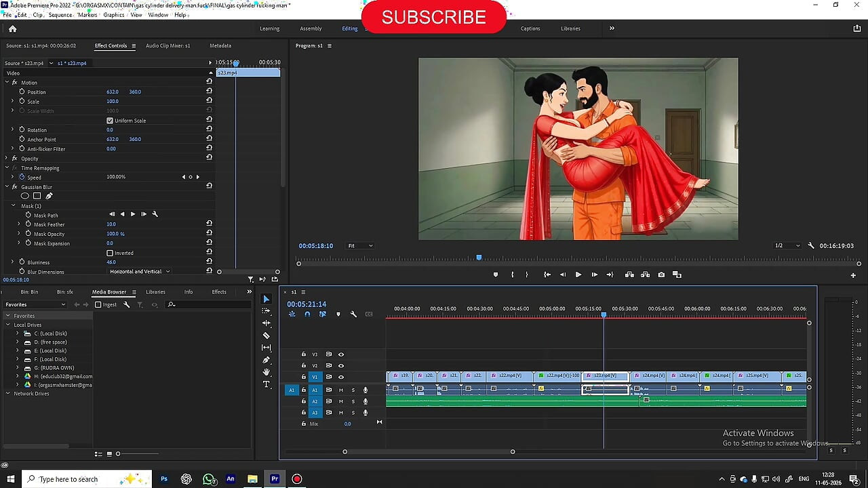Expand the Rotation property
868x488 pixels.
coord(12,130)
